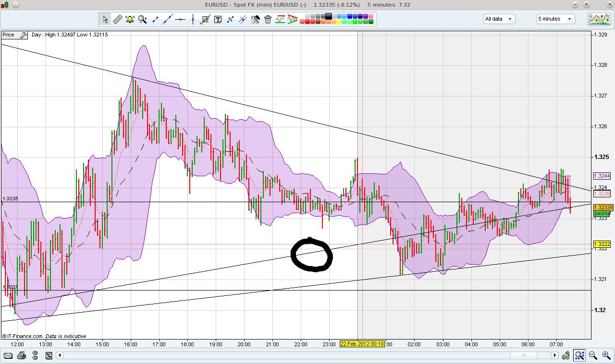Select the text annotation tool
The image size is (615, 364).
(x=218, y=19)
